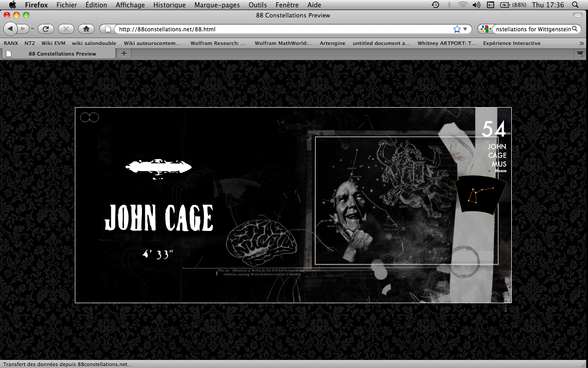Click the volume speaker icon
The image size is (588, 368).
click(x=476, y=5)
